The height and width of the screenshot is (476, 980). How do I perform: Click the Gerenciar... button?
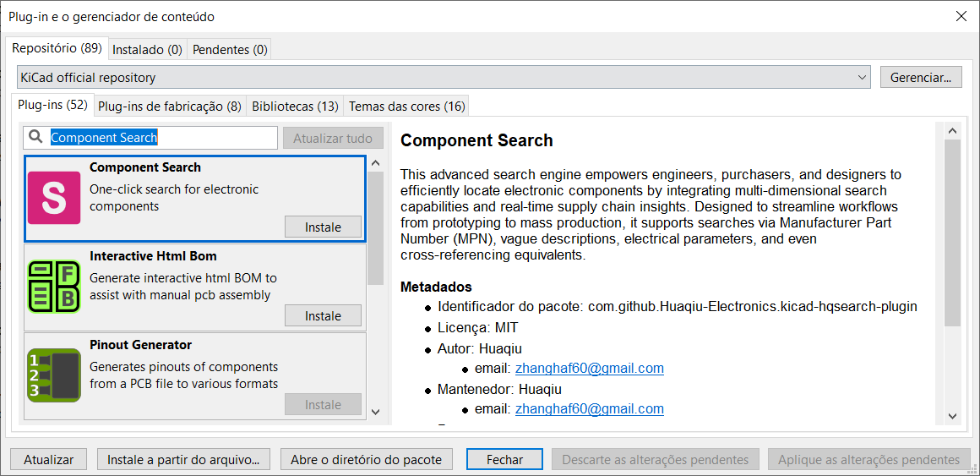pos(921,78)
